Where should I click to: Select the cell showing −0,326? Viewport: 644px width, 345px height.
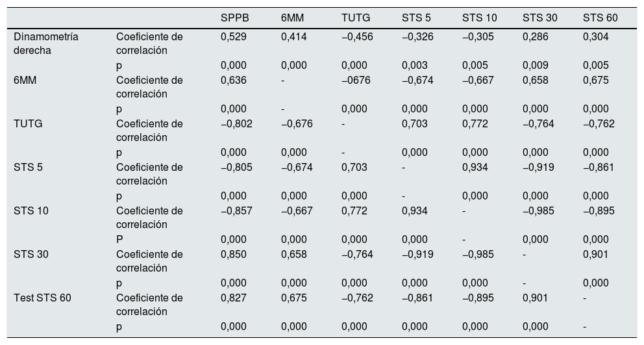(x=417, y=37)
